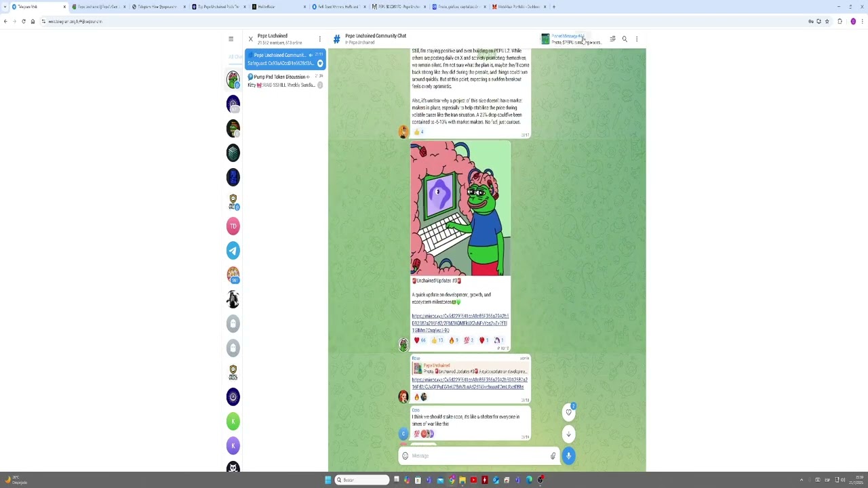The width and height of the screenshot is (868, 488).
Task: Attach a file with the paperclip icon
Action: 553,455
